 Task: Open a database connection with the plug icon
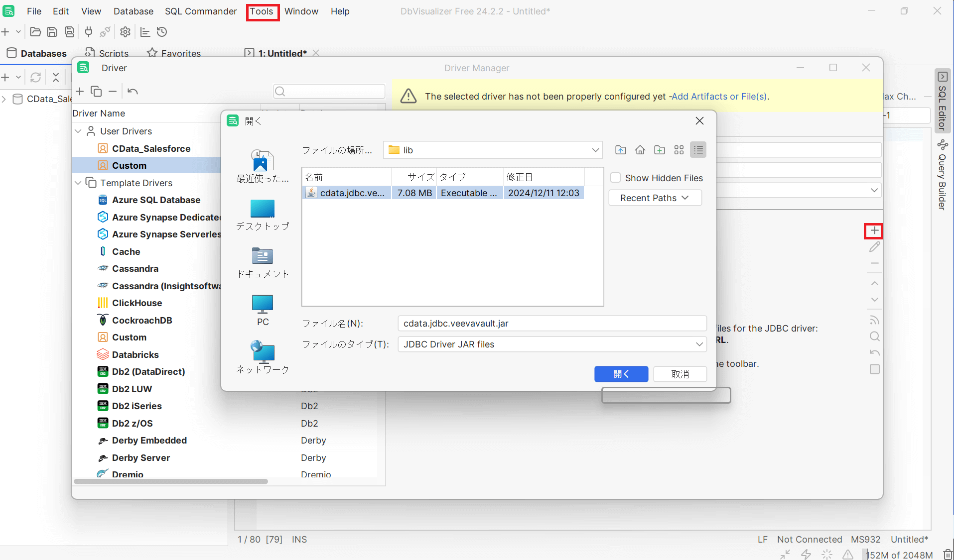point(88,32)
